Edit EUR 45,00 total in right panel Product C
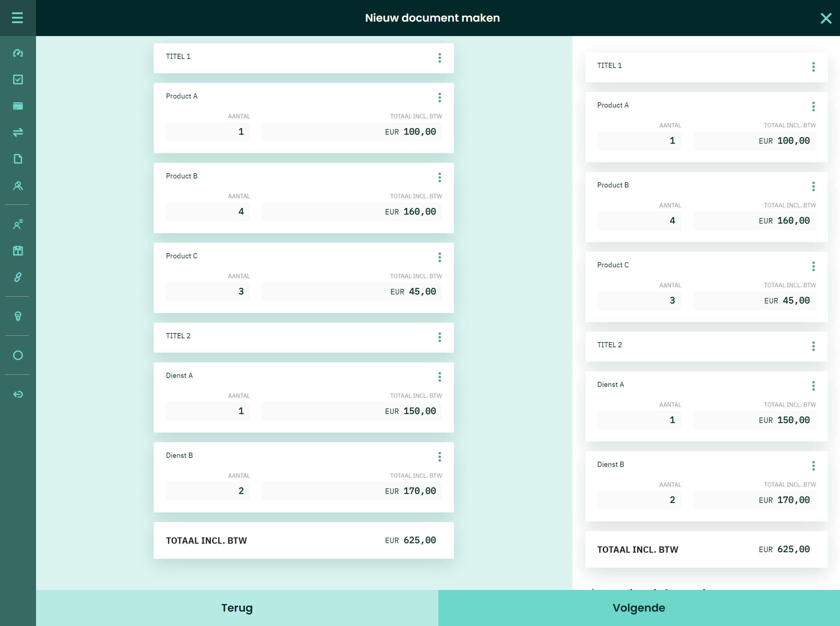The height and width of the screenshot is (626, 840). 754,300
